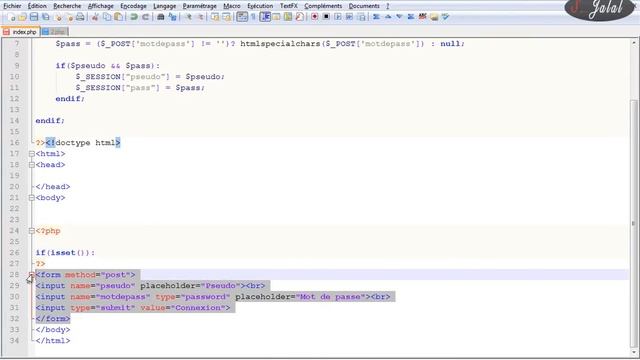Click the Copy toolbar icon
Viewport: 640px width, 360px height.
tap(107, 17)
